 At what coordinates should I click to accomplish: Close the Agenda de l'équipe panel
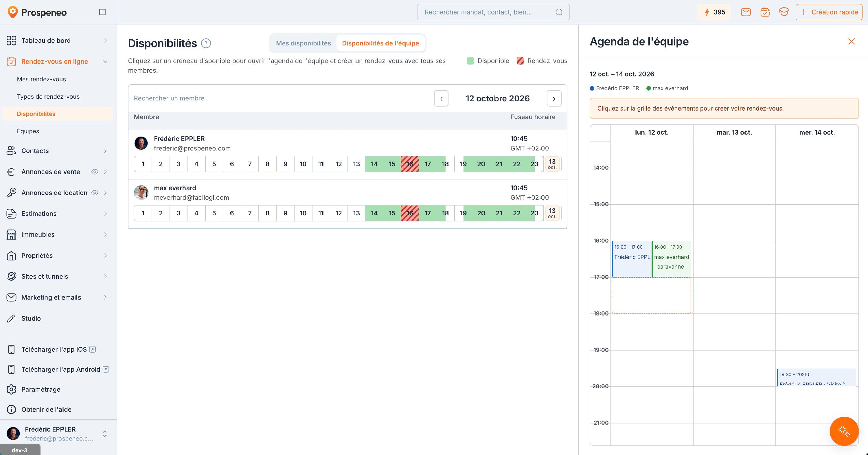click(852, 41)
